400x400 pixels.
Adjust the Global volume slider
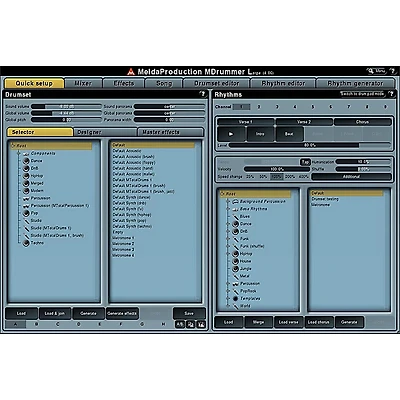click(x=66, y=113)
